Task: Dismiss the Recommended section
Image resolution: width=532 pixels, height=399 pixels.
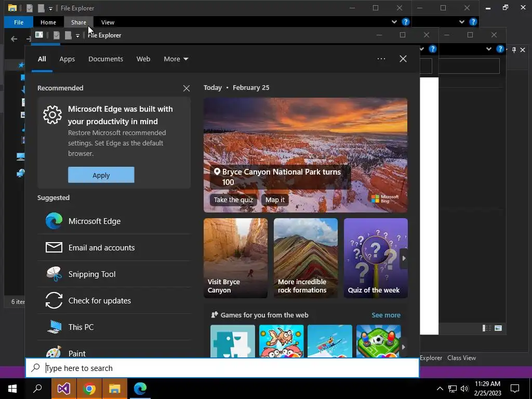Action: coord(187,88)
